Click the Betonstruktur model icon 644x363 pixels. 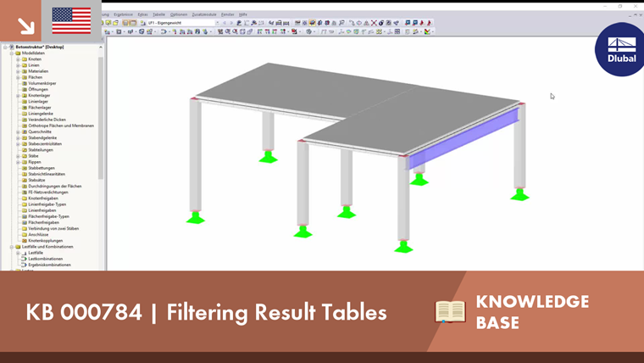(x=12, y=47)
